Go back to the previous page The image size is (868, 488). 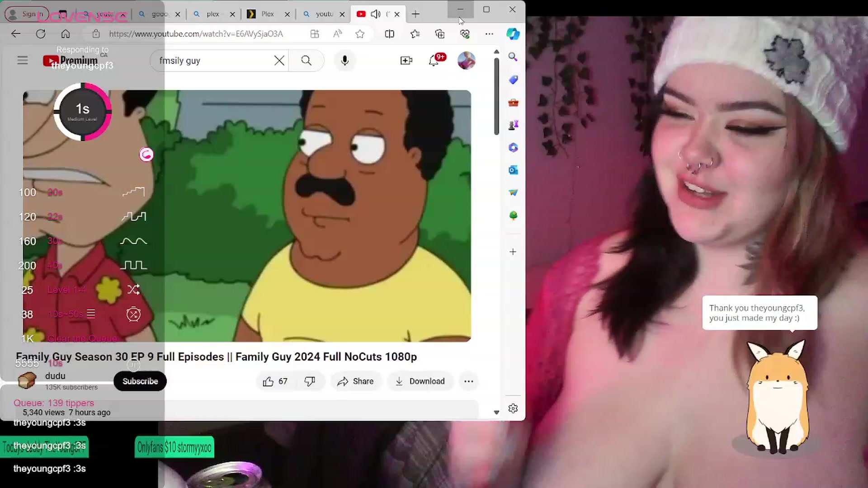tap(16, 34)
